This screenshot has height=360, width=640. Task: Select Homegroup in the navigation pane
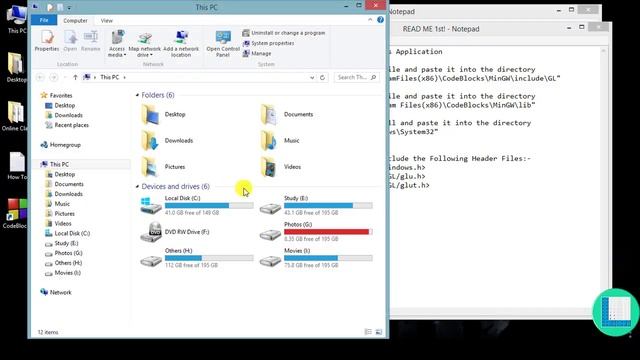pyautogui.click(x=65, y=145)
